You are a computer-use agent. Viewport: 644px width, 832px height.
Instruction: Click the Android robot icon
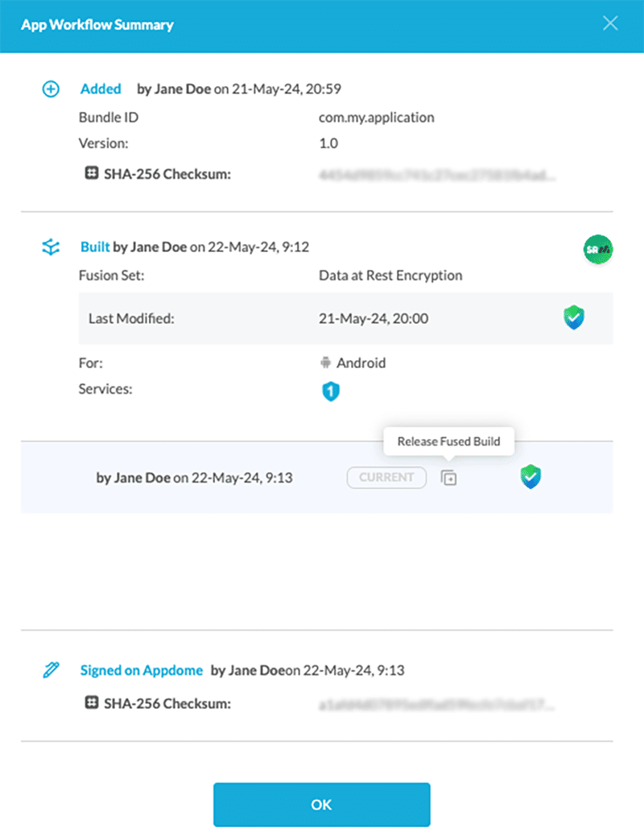tap(325, 363)
